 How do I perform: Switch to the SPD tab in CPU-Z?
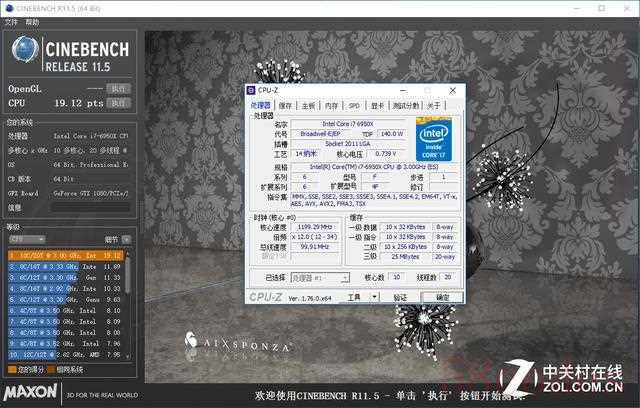pos(354,106)
